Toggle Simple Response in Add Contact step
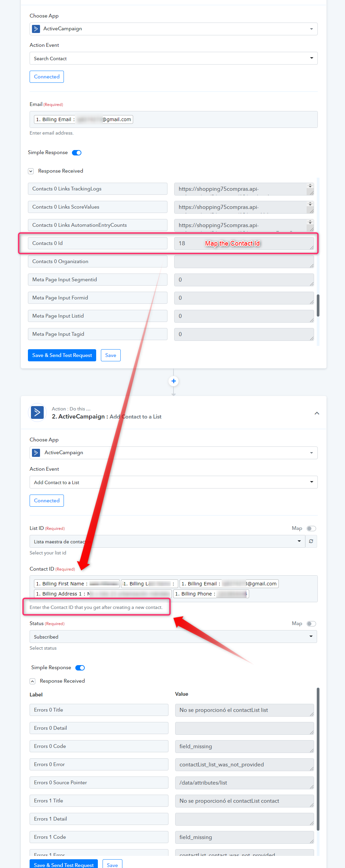Image resolution: width=345 pixels, height=868 pixels. coord(80,668)
